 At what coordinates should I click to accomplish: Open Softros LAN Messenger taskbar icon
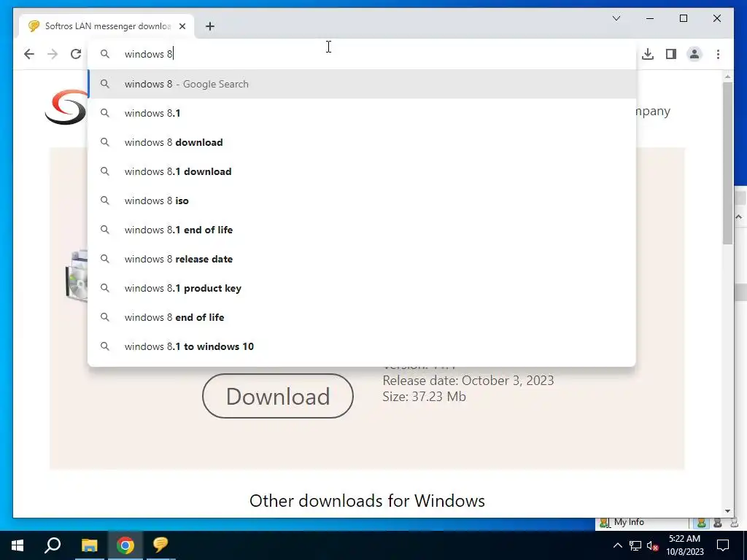(160, 545)
